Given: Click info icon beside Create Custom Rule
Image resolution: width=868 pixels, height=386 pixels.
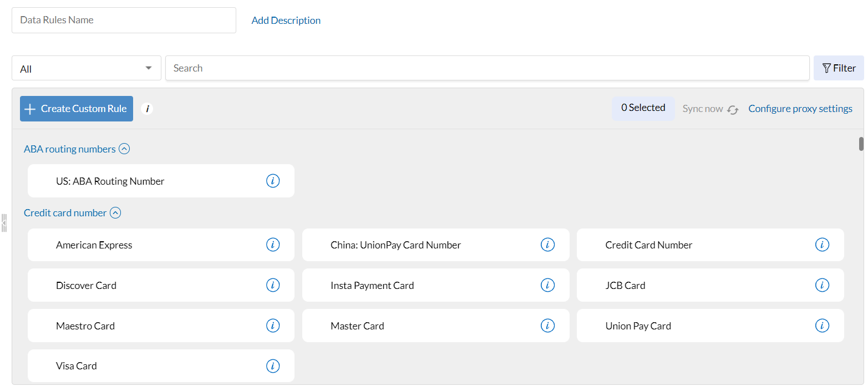Looking at the screenshot, I should (x=147, y=109).
